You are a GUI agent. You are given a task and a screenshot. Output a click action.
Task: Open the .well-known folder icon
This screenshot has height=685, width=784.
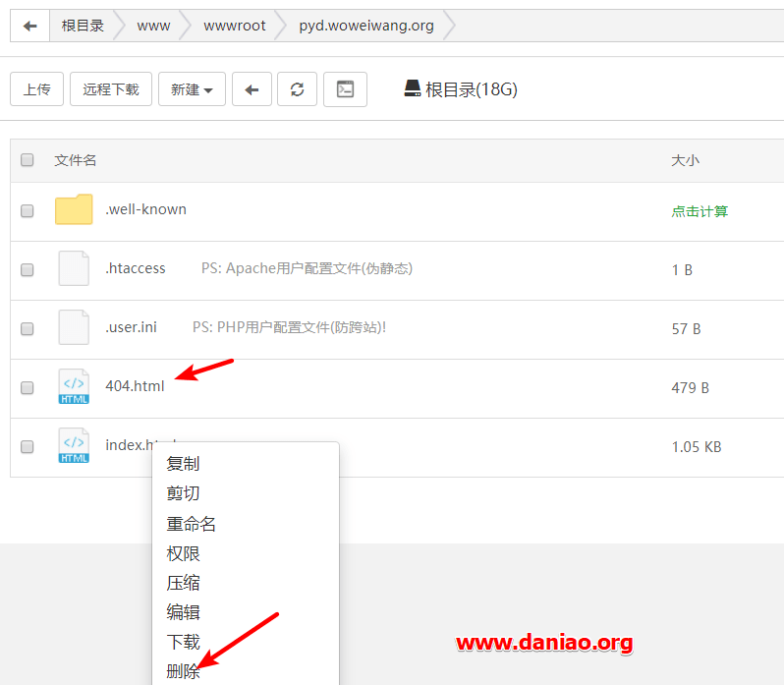point(74,209)
